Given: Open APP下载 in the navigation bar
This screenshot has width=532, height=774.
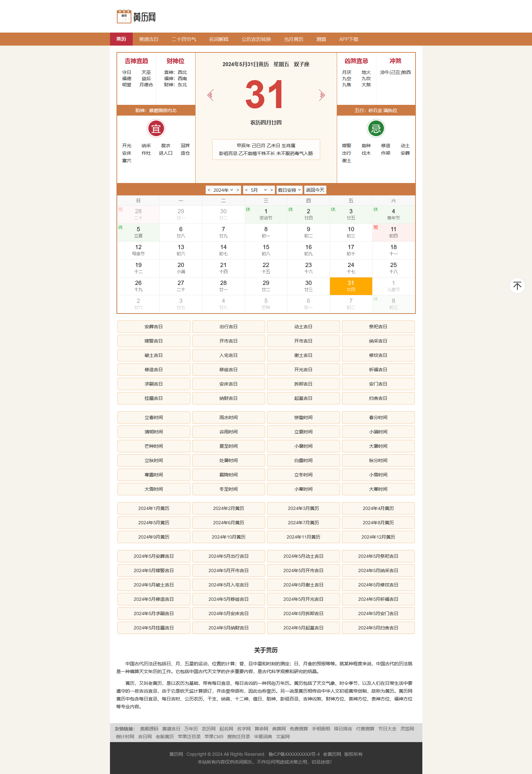Looking at the screenshot, I should click(348, 39).
